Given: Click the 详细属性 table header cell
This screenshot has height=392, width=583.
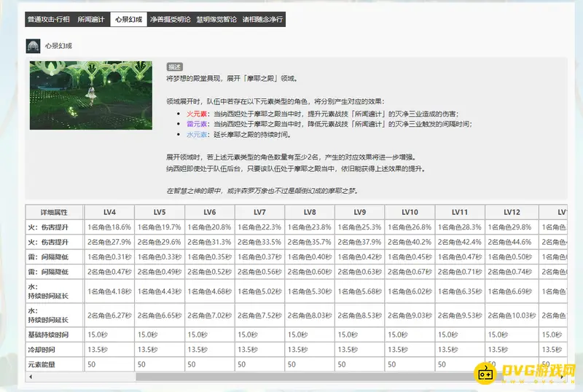Looking at the screenshot, I should click(x=55, y=212).
